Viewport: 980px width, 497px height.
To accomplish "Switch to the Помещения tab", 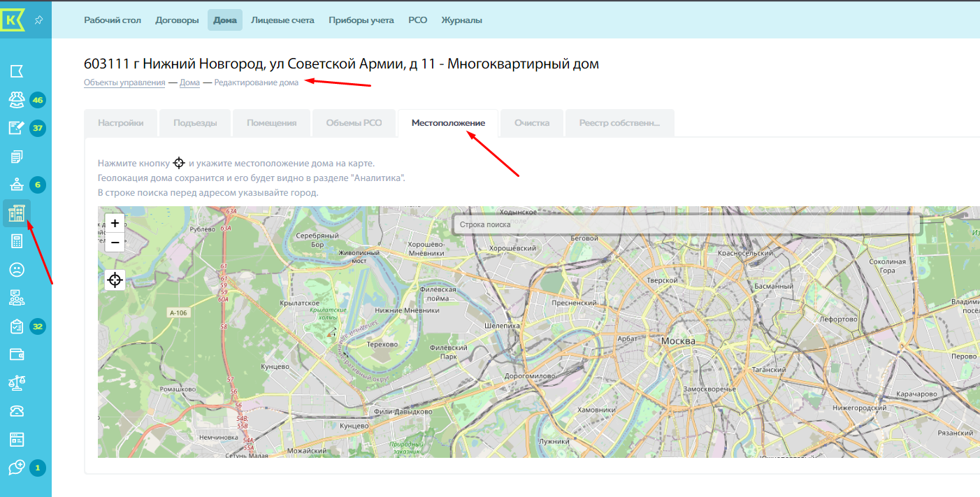I will coord(272,123).
